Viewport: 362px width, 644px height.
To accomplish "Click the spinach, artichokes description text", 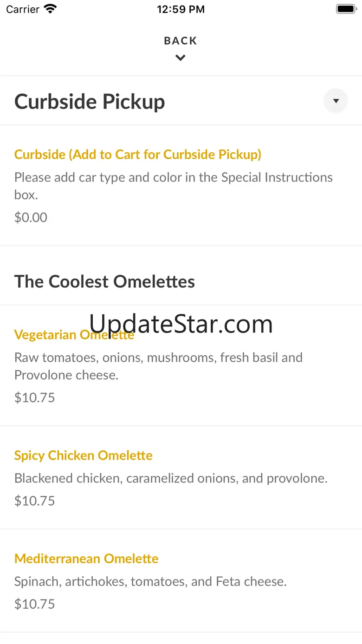I will (150, 581).
